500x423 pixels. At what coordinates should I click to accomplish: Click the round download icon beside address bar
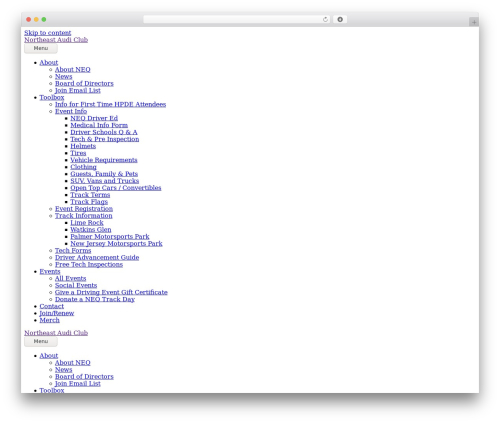[340, 20]
